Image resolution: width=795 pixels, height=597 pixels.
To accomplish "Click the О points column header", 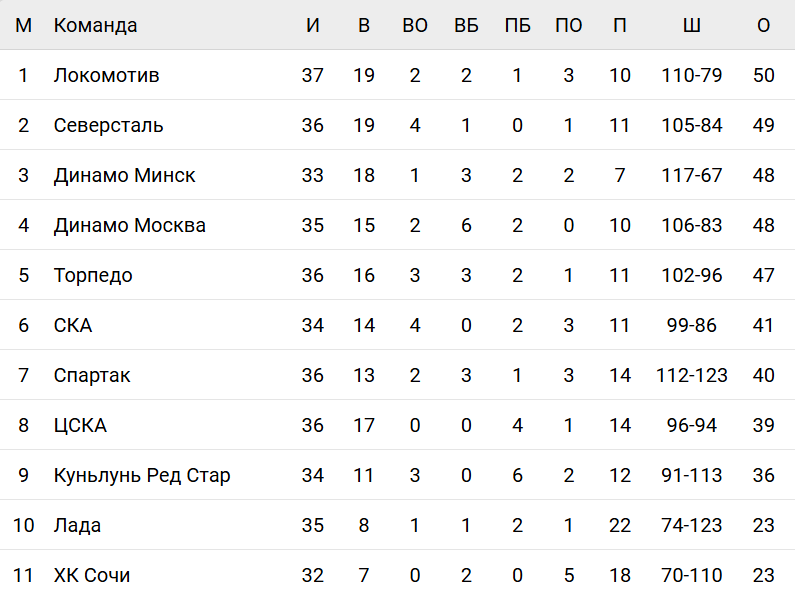I will point(764,25).
